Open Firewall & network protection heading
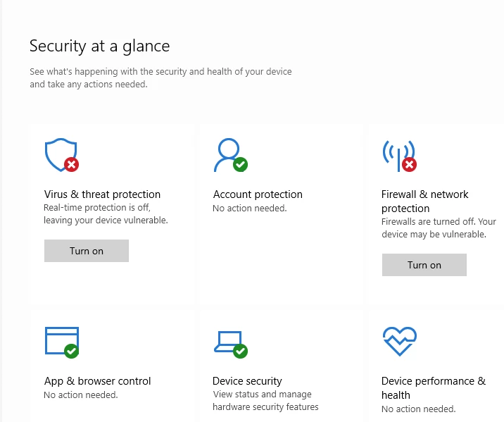The image size is (504, 422). tap(424, 201)
